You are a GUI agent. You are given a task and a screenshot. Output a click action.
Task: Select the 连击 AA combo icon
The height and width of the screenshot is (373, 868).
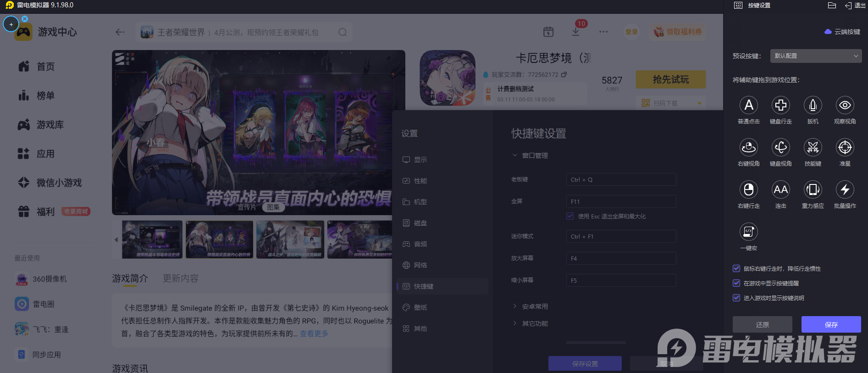(x=781, y=189)
